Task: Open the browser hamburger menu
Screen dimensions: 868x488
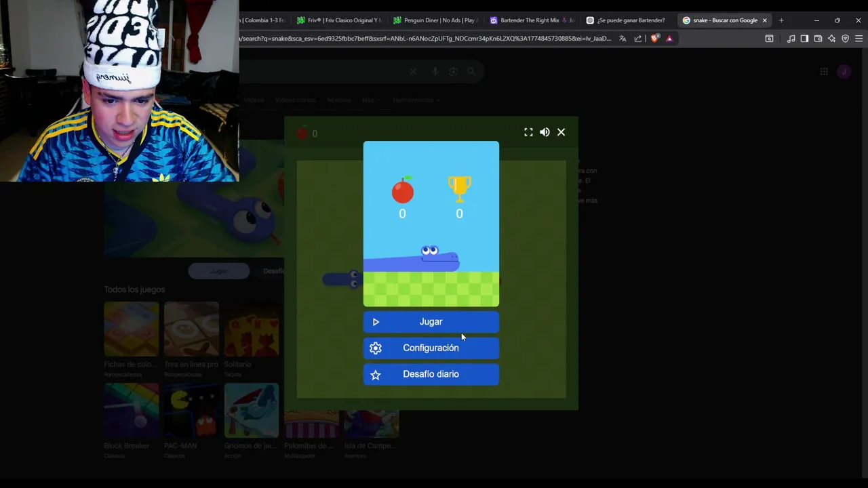Action: tap(859, 39)
